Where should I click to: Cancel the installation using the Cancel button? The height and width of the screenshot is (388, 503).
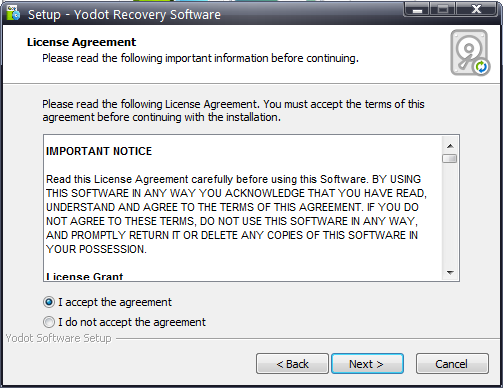(452, 364)
